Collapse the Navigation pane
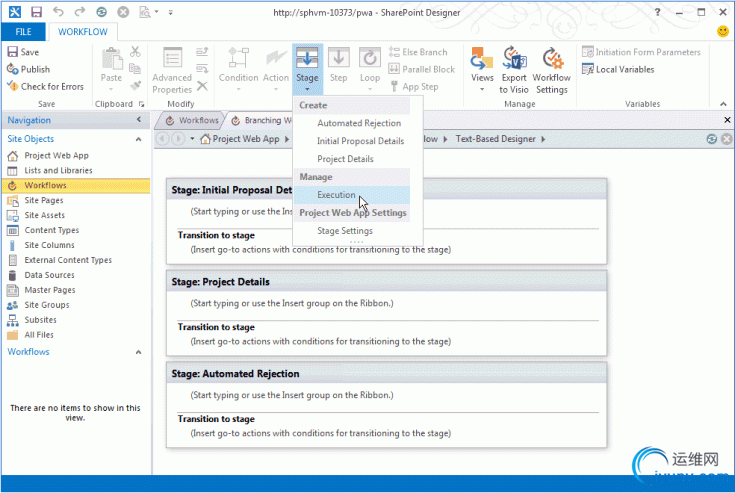Viewport: 735px width, 493px height. pos(139,120)
